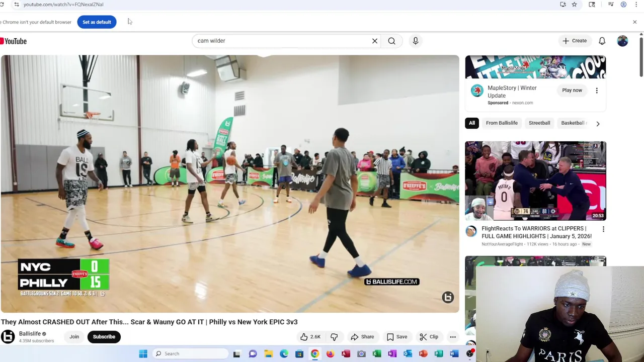Open Chrome media controls icon

611,5
